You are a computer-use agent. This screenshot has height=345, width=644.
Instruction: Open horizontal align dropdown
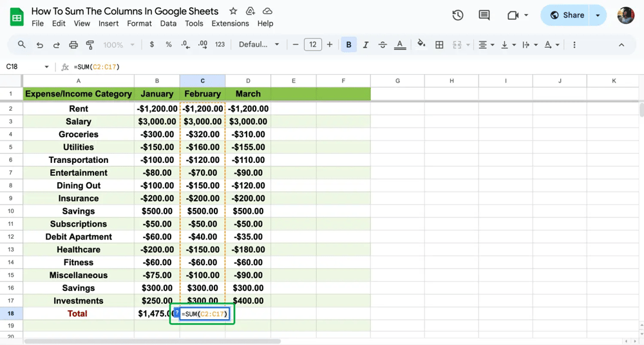pyautogui.click(x=486, y=45)
